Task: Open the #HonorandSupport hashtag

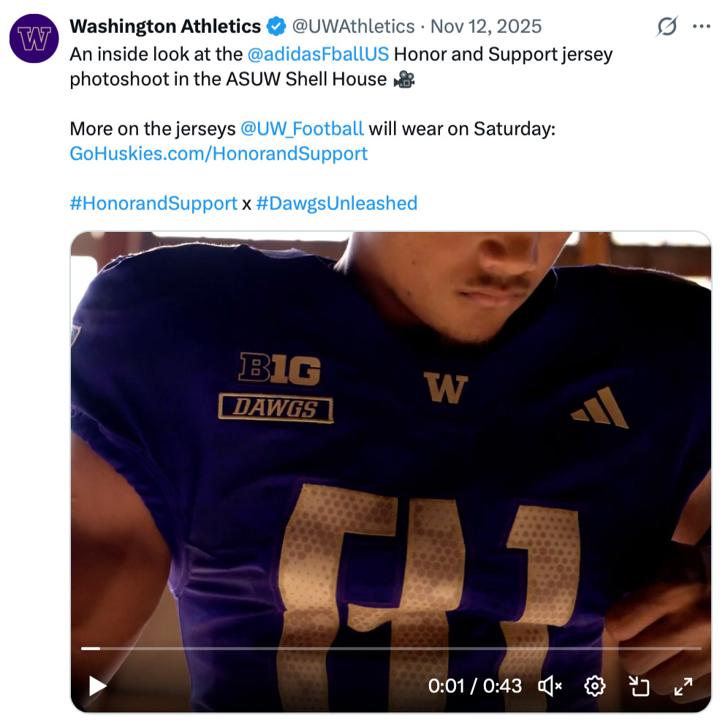Action: tap(153, 203)
